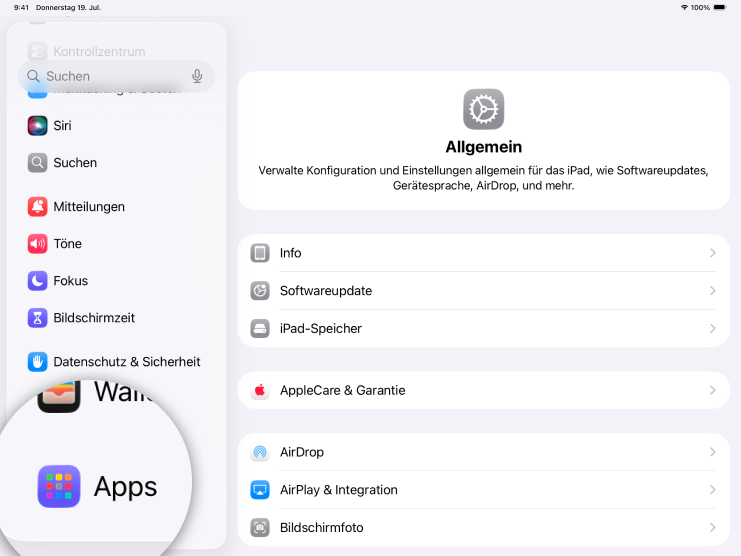Open Mitteilungen bell icon
This screenshot has height=556, width=741.
coord(37,207)
